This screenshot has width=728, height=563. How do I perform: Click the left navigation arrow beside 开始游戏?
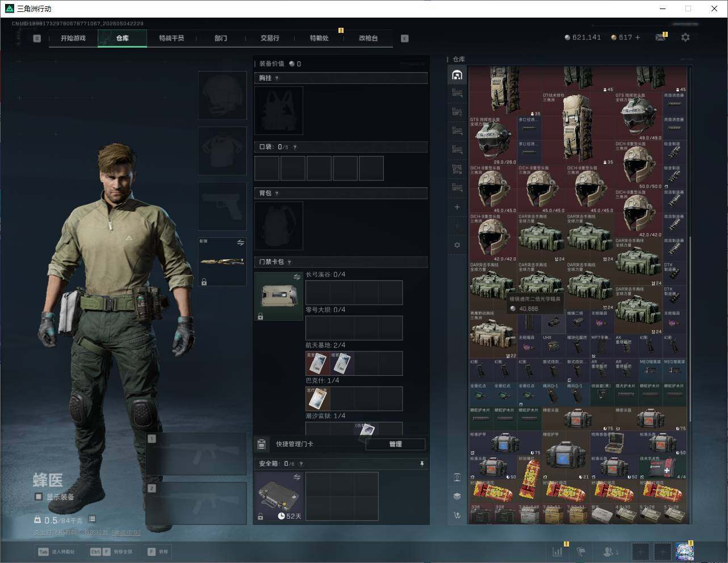click(x=37, y=39)
